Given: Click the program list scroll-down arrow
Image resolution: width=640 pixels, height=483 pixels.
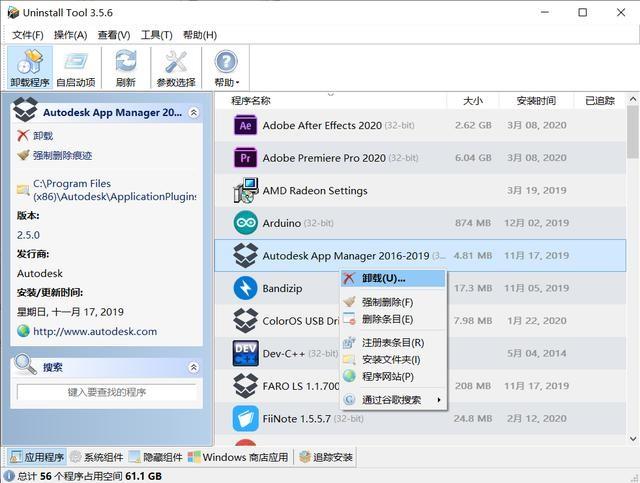Looking at the screenshot, I should pos(633,439).
